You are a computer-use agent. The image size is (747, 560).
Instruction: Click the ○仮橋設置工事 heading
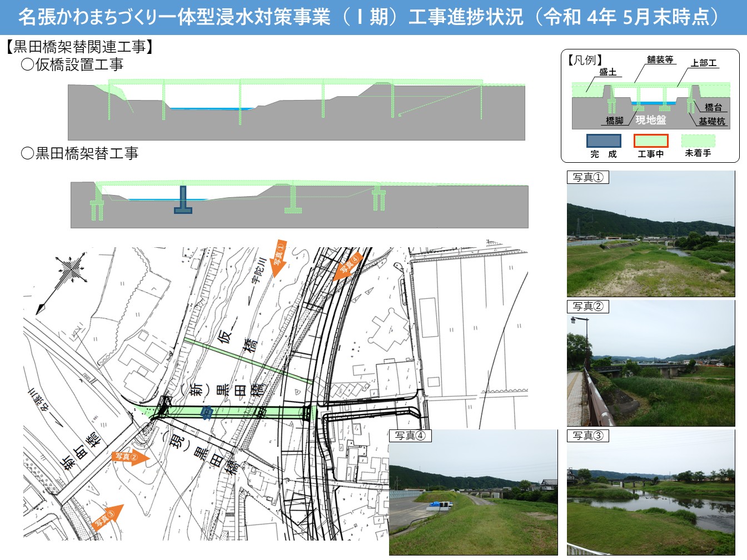point(72,65)
